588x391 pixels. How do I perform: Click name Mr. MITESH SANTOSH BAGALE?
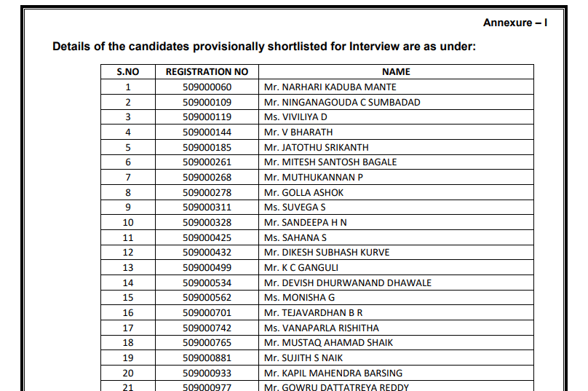point(330,162)
